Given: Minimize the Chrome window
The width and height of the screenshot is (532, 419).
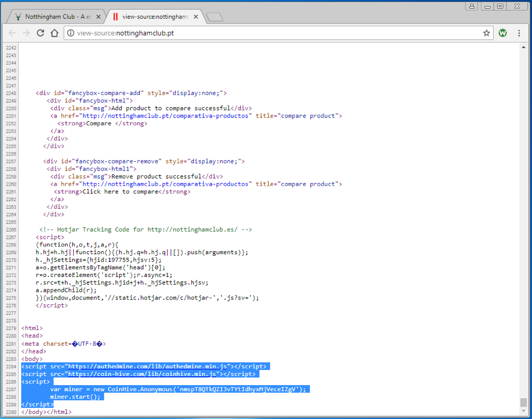Looking at the screenshot, I should click(x=488, y=6).
